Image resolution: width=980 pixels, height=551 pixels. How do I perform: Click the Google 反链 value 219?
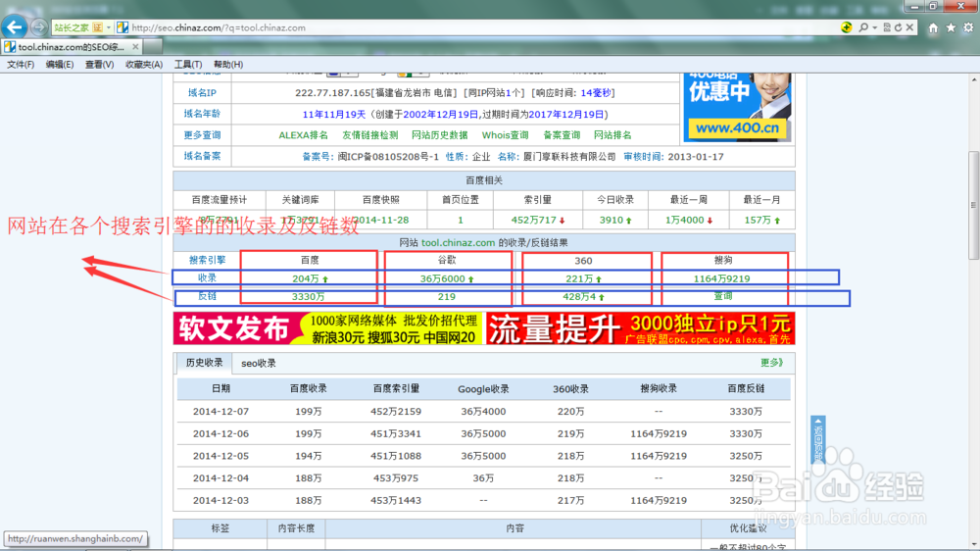446,296
